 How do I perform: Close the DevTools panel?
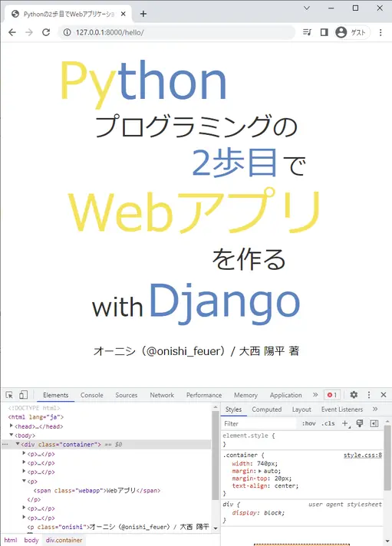pyautogui.click(x=384, y=395)
